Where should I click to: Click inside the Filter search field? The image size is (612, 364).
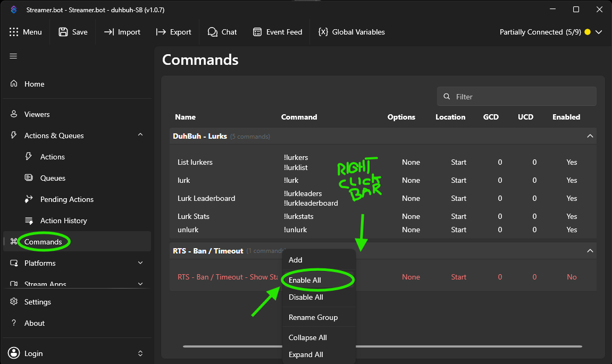(x=516, y=96)
